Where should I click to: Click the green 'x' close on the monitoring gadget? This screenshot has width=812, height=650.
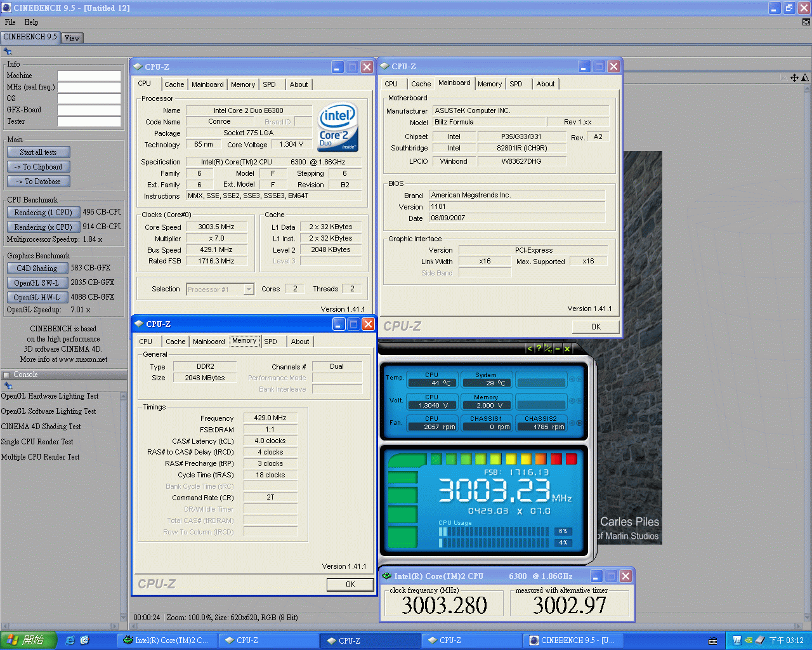567,348
